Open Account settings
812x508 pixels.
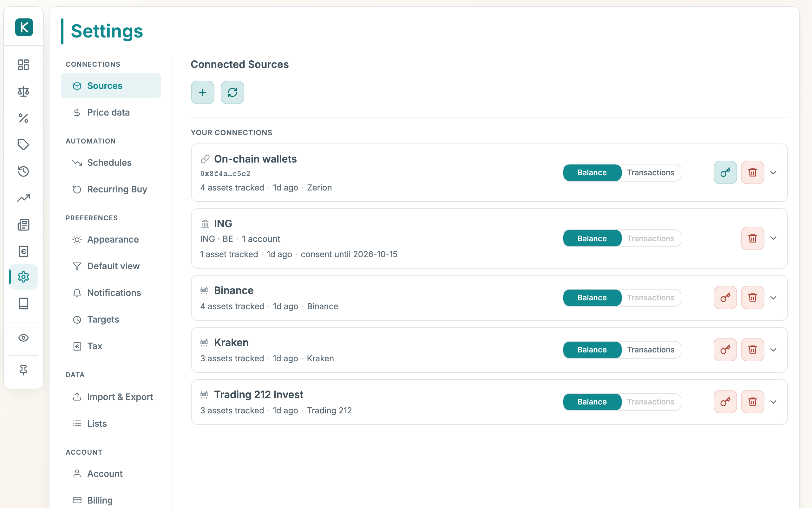(x=111, y=474)
